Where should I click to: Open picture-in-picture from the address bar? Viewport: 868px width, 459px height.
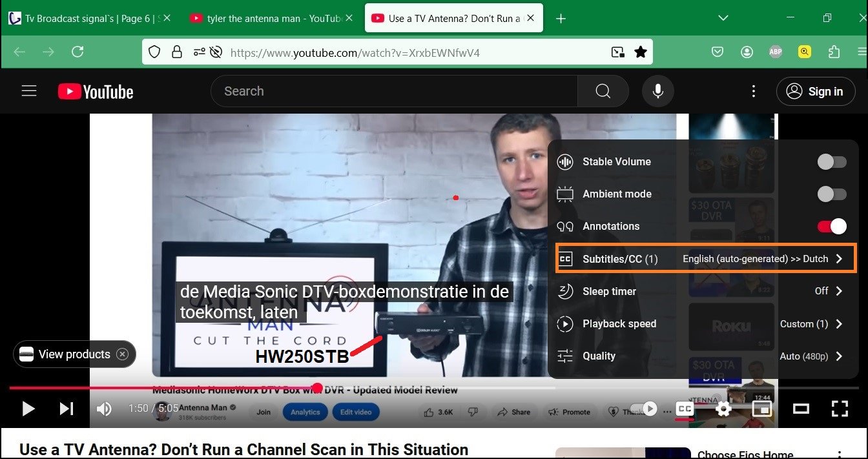(x=618, y=52)
